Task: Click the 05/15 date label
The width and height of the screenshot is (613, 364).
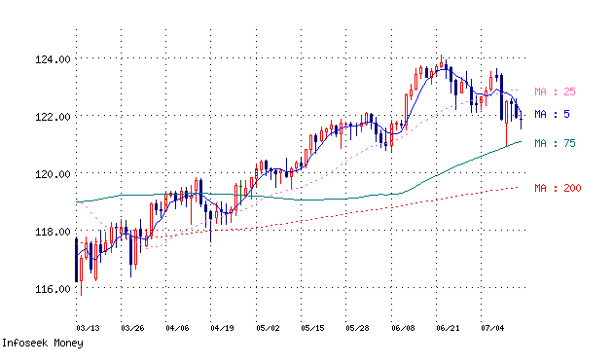Action: tap(312, 328)
